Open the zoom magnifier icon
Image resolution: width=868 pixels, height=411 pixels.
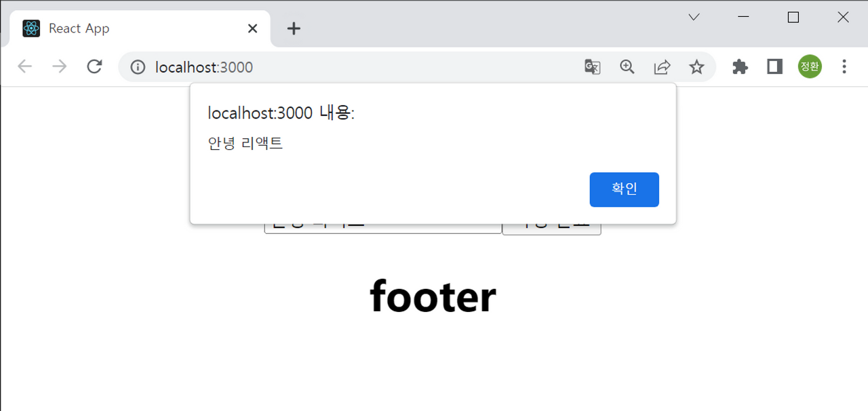[x=627, y=66]
